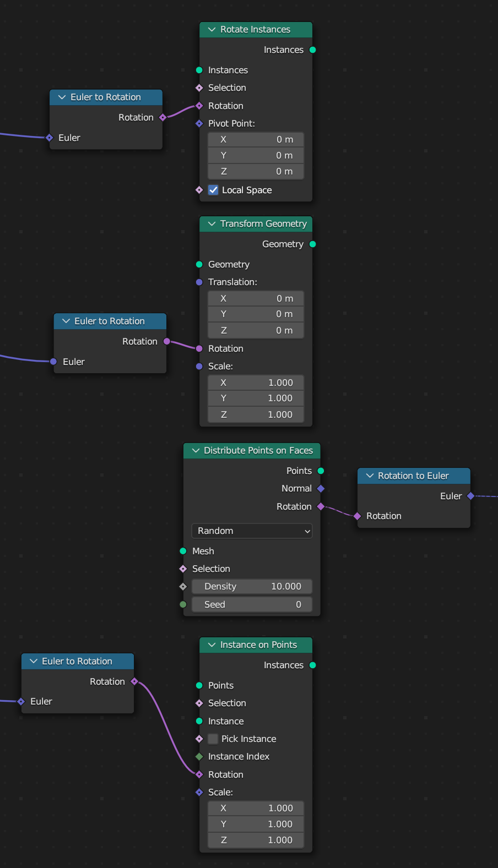Select the Distribute Points on Faces title
The height and width of the screenshot is (868, 498).
coord(258,451)
